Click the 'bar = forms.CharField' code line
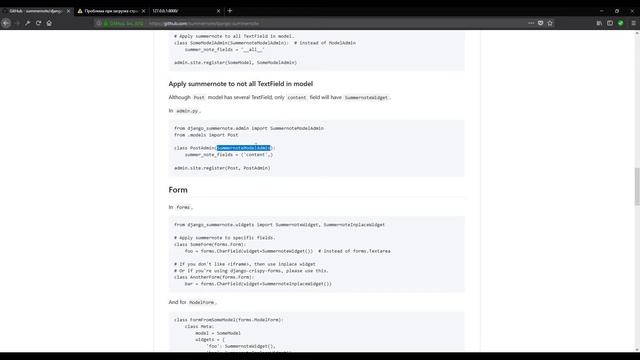 click(258, 284)
